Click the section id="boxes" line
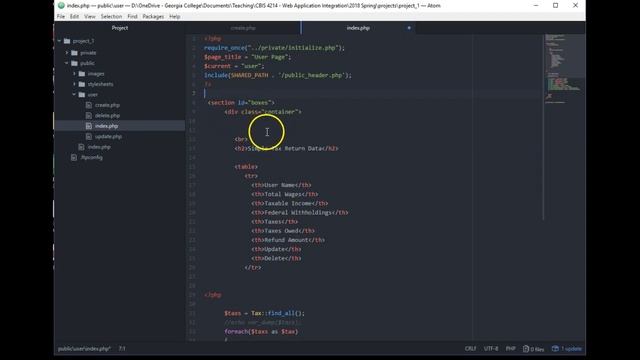This screenshot has width=640, height=360. point(241,102)
